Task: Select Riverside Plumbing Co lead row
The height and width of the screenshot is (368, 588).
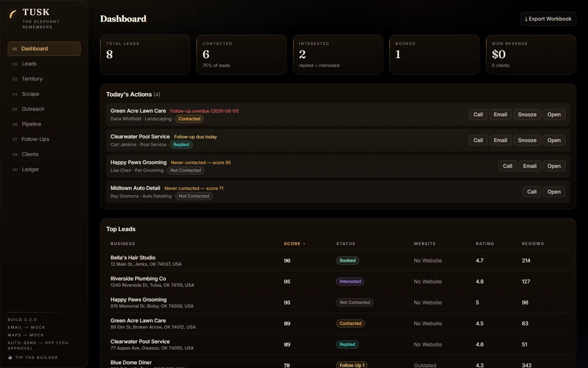Action: tap(338, 282)
